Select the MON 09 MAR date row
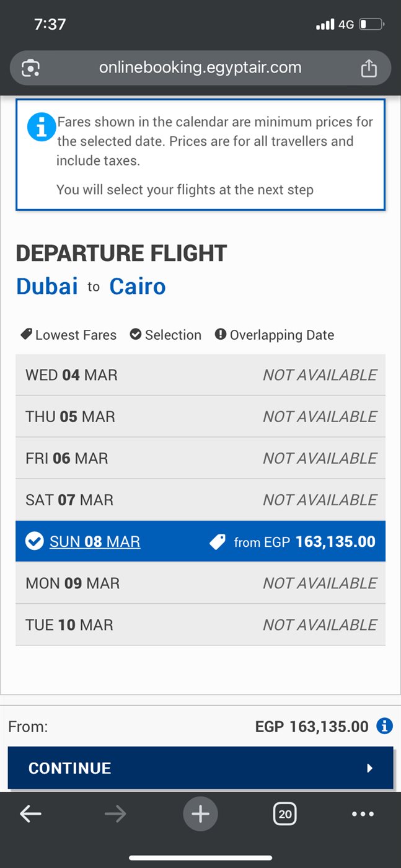Screen dimensions: 401x868 pos(200,583)
